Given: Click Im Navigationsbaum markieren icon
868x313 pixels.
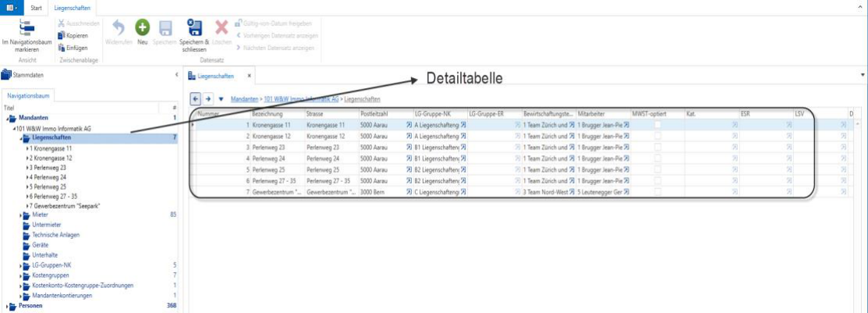Looking at the screenshot, I should 27,27.
